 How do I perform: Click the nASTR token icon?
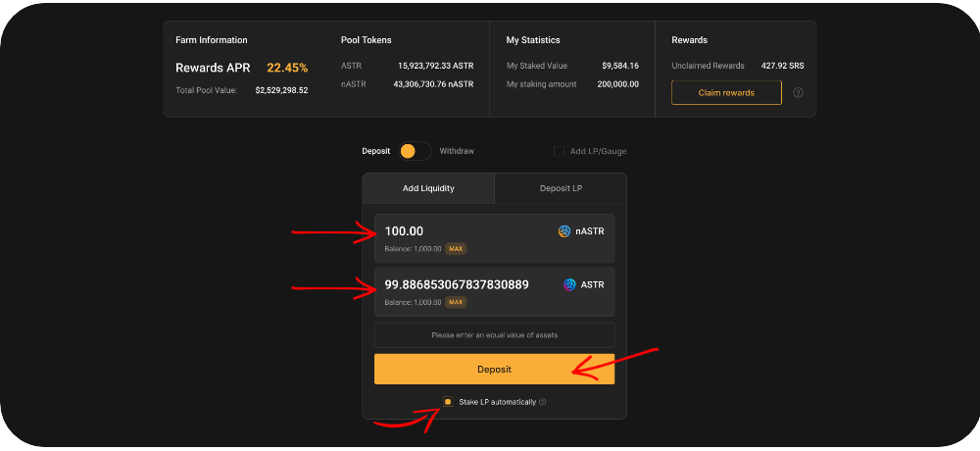(564, 231)
